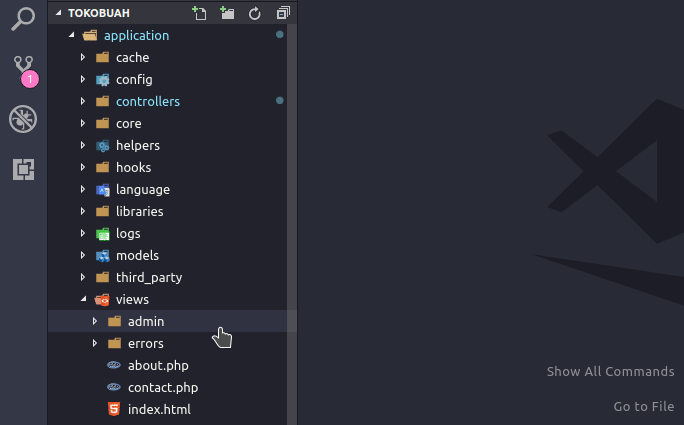Select the controllers folder name
684x425 pixels.
pyautogui.click(x=148, y=102)
